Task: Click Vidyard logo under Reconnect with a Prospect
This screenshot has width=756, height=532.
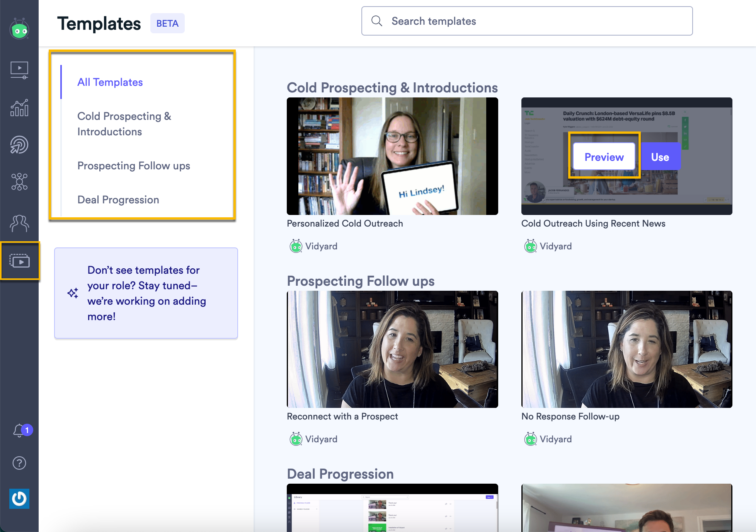Action: click(296, 439)
